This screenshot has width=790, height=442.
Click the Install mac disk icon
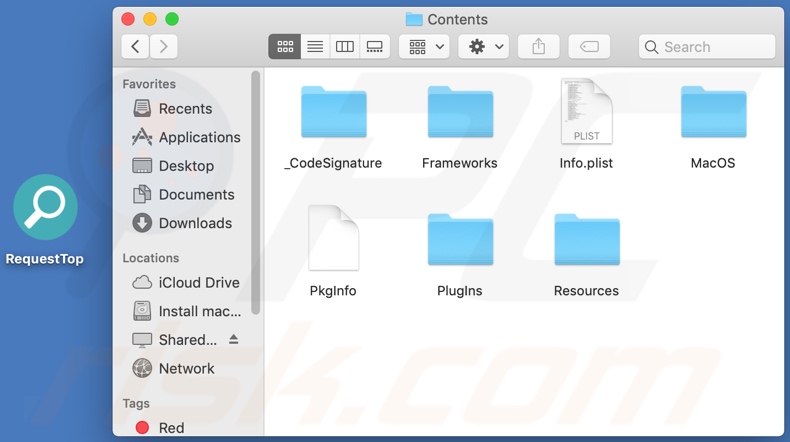[x=142, y=311]
